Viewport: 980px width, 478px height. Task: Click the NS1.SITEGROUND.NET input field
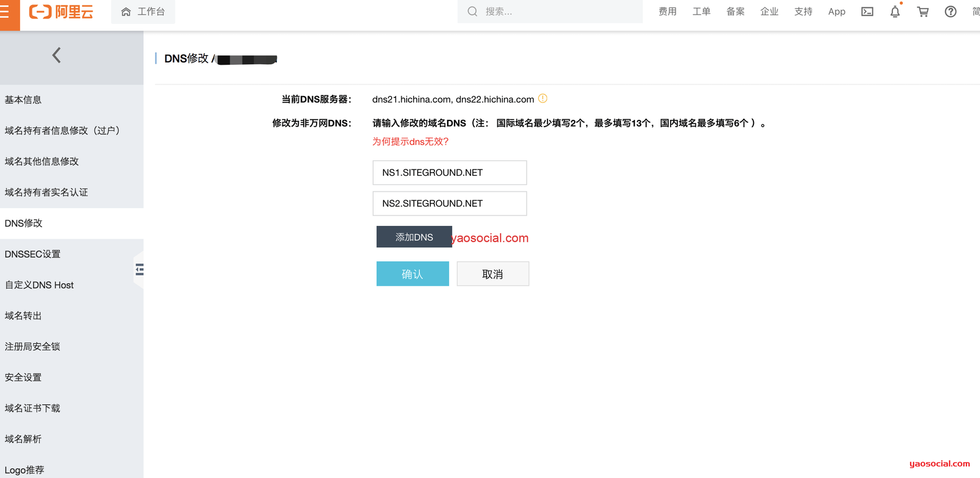point(450,173)
